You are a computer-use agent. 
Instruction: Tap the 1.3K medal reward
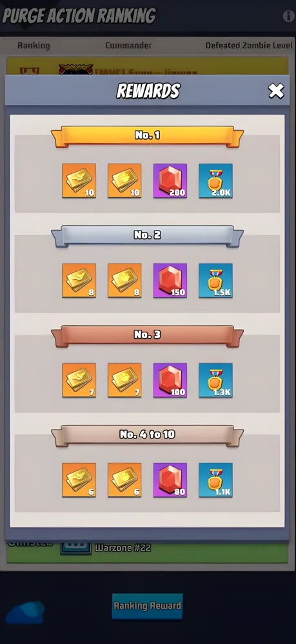coord(216,381)
